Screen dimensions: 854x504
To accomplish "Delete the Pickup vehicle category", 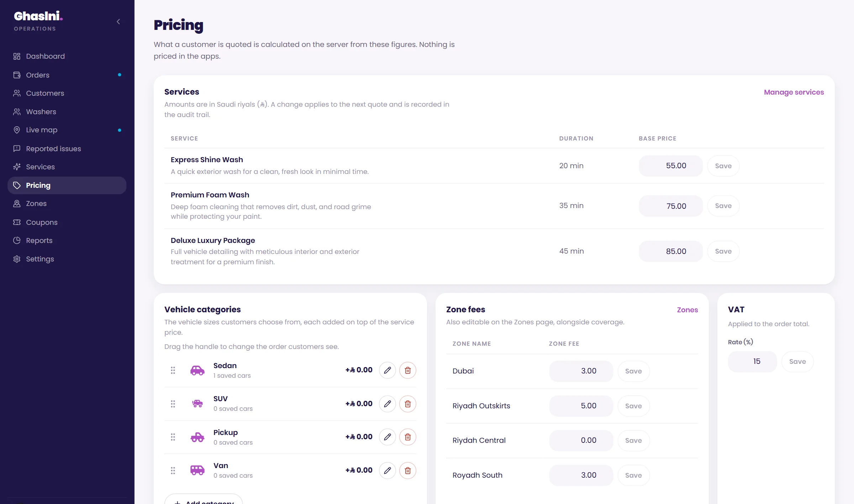I will (408, 437).
